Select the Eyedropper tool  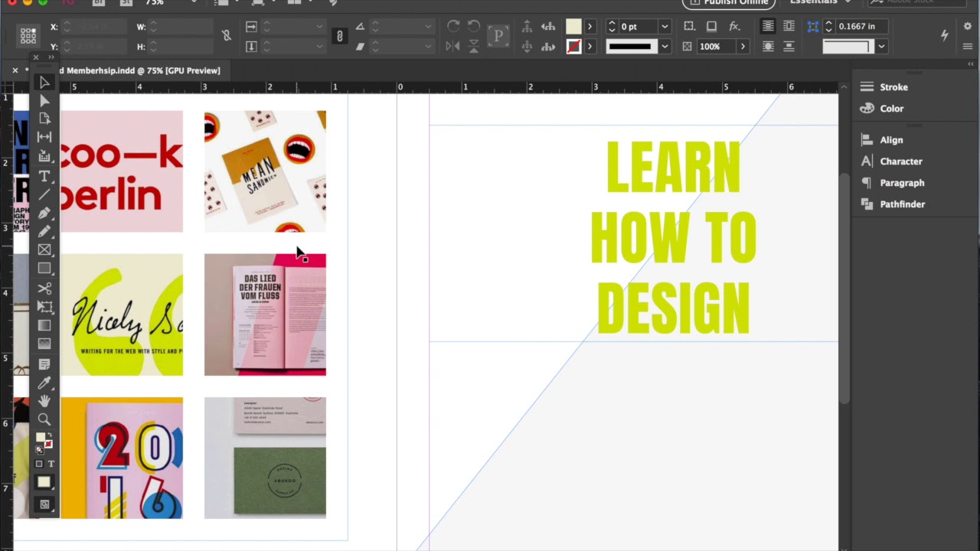(44, 383)
